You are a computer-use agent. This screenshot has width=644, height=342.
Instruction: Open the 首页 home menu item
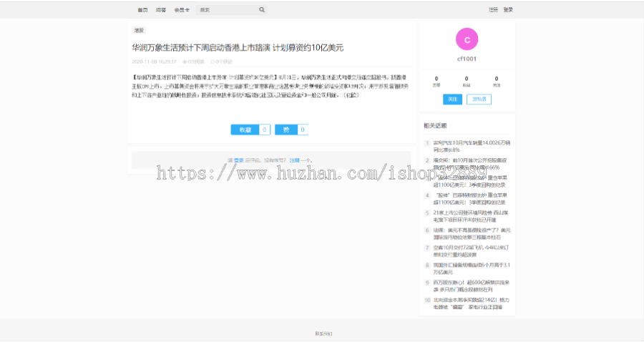[142, 10]
